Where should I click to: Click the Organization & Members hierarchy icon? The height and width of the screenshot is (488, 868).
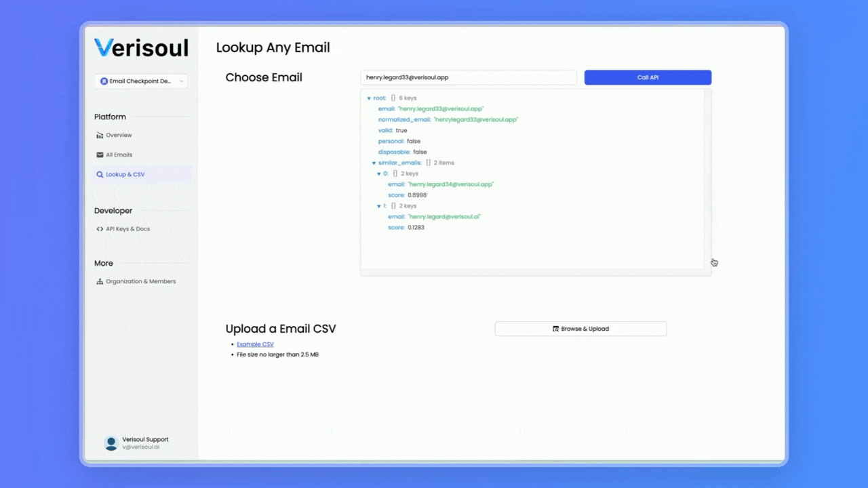coord(100,282)
